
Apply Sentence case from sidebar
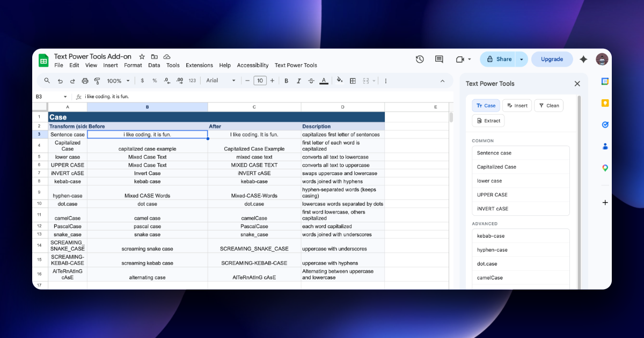tap(521, 153)
